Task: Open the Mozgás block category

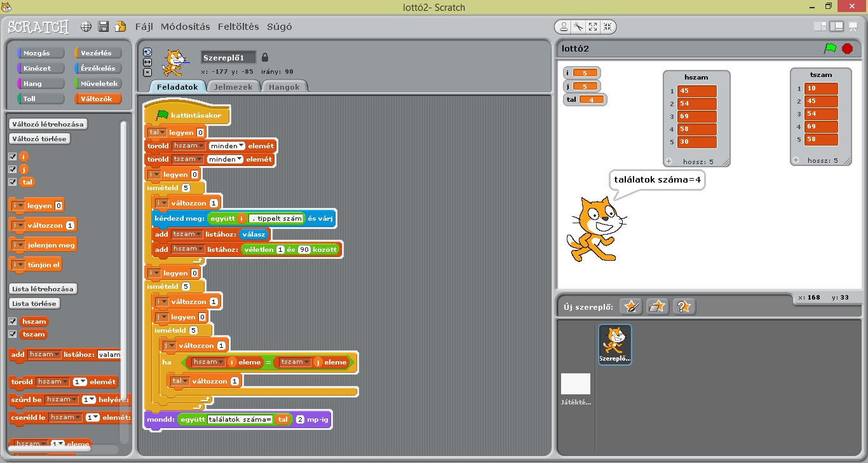Action: click(41, 53)
